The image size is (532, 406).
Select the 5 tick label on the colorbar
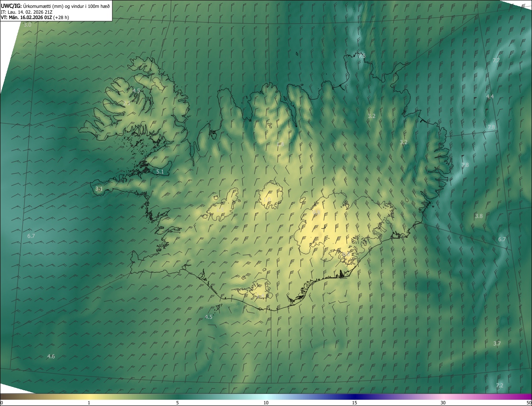coord(177,403)
